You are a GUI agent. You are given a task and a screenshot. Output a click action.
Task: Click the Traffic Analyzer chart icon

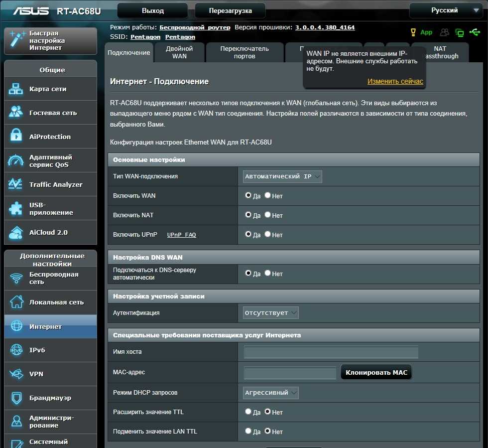15,184
